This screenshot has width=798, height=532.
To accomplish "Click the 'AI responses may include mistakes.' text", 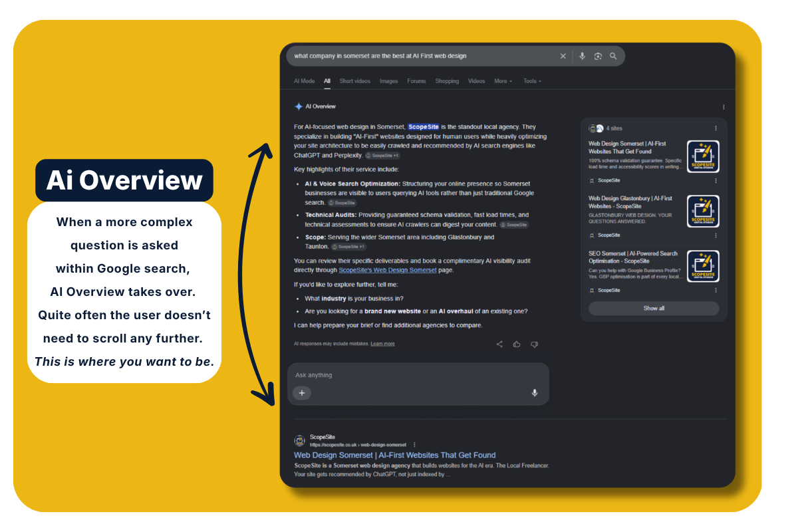I will pos(331,344).
